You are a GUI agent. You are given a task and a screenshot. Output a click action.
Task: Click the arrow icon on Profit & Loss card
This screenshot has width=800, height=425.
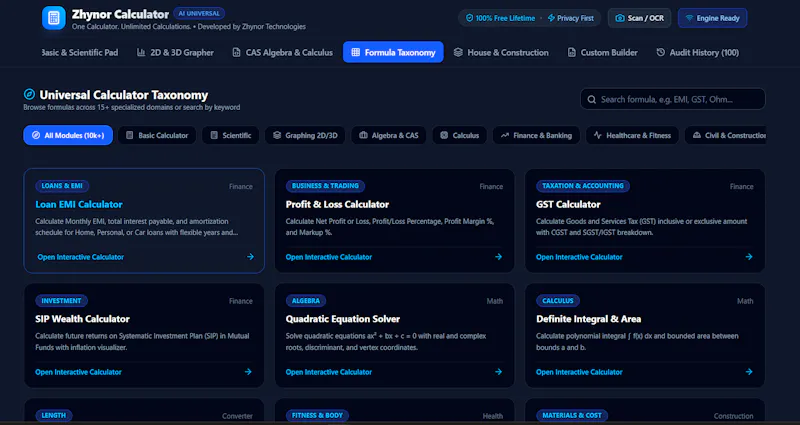pyautogui.click(x=498, y=257)
